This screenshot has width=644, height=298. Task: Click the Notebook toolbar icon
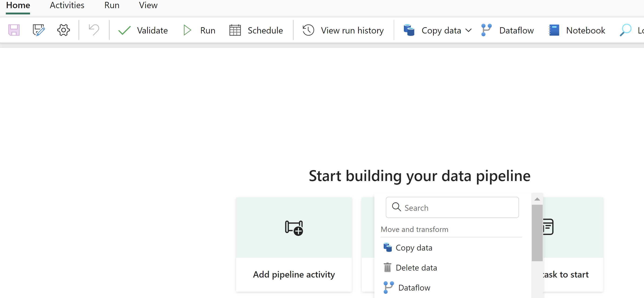pos(554,30)
